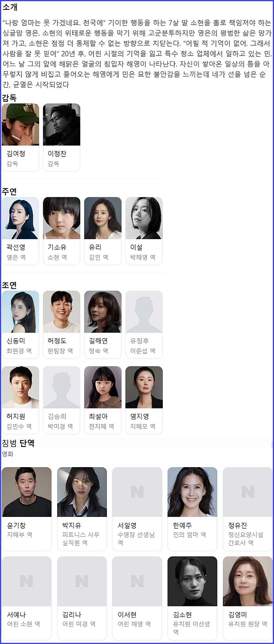Open 허지원 cast photo

click(20, 387)
